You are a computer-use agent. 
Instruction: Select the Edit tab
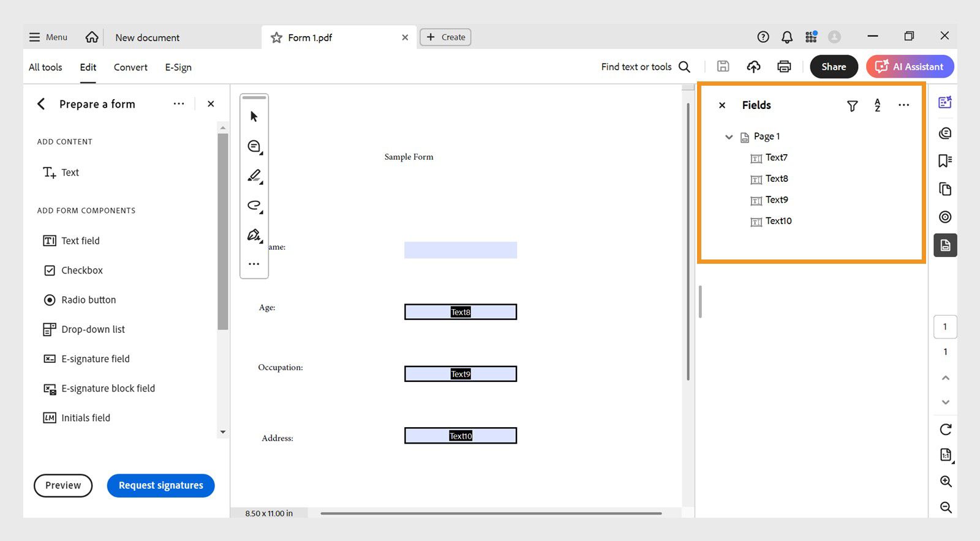88,67
